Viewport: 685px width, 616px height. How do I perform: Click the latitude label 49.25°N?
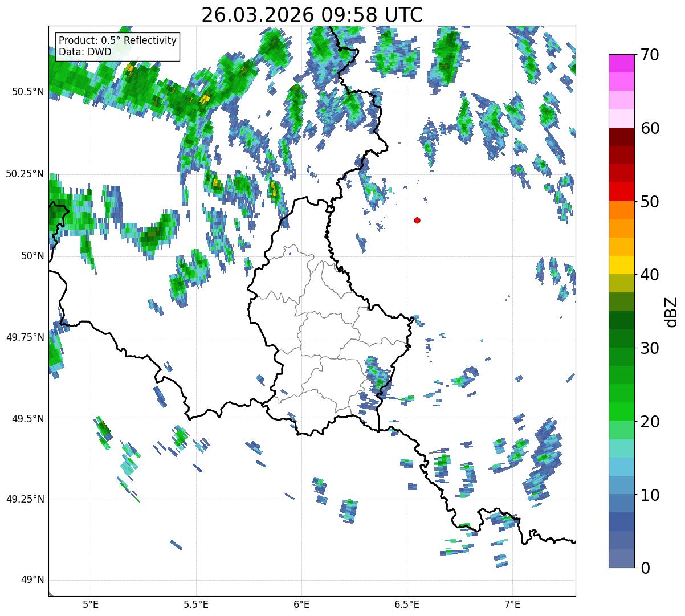[x=25, y=499]
